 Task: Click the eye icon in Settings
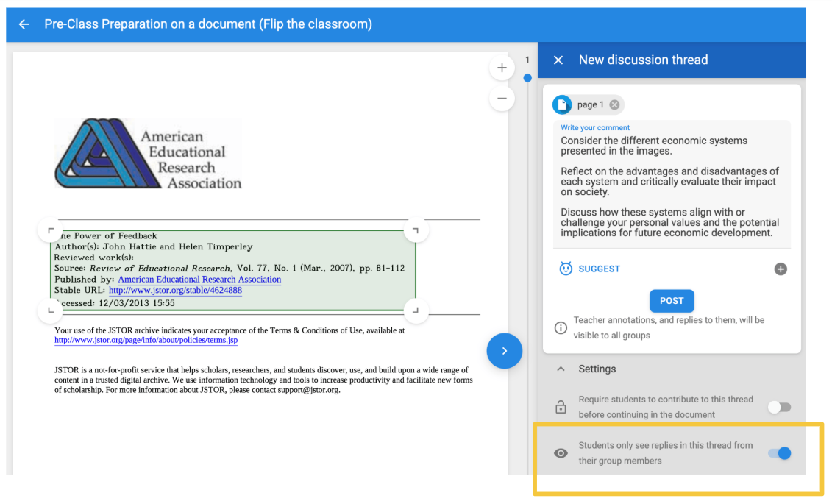click(561, 453)
